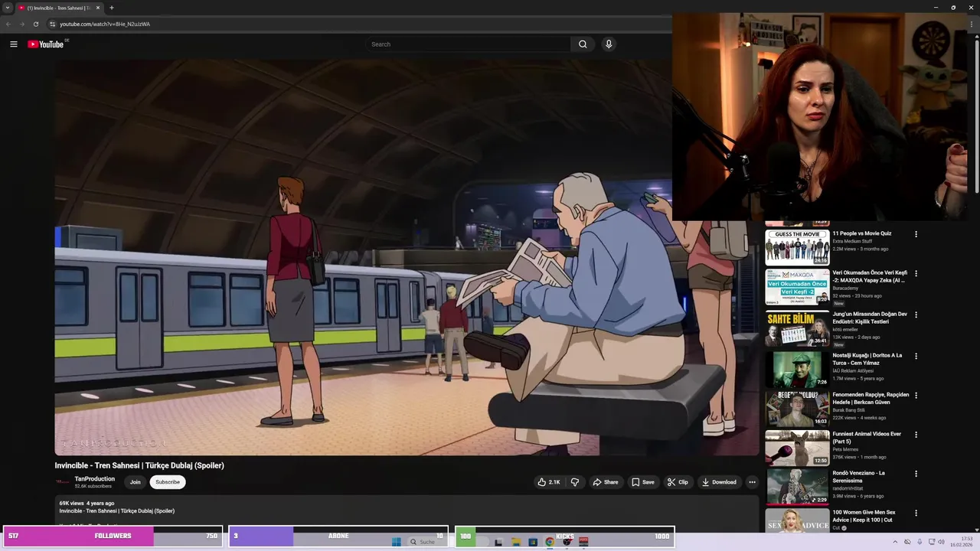Open options for Funniest Animal Videos Ever

click(x=916, y=435)
